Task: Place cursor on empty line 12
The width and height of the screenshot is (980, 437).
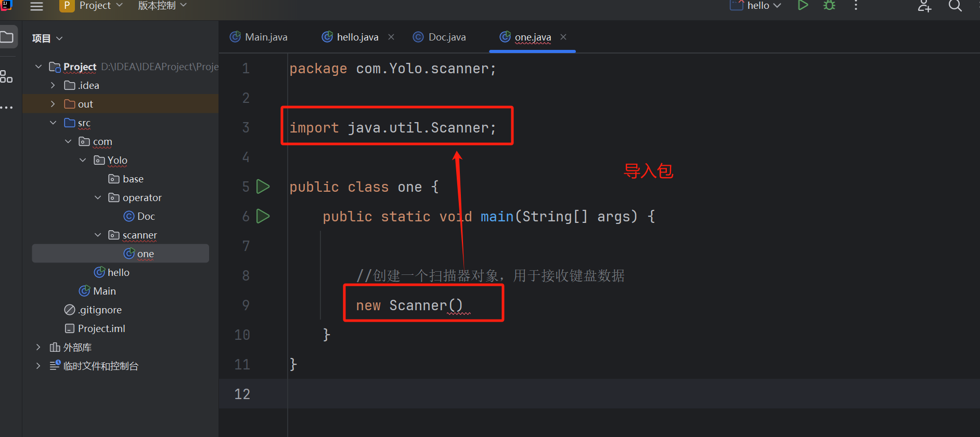Action: pos(634,394)
